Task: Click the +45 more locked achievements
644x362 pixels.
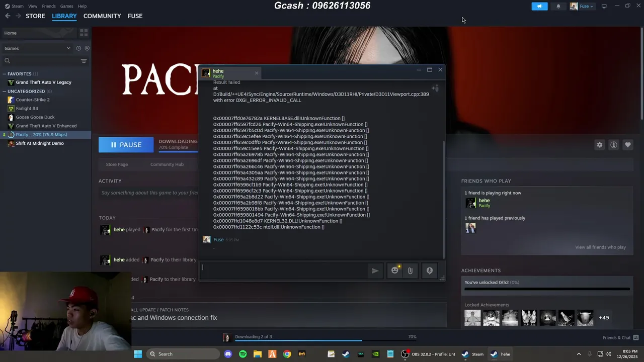Action: pos(604,318)
